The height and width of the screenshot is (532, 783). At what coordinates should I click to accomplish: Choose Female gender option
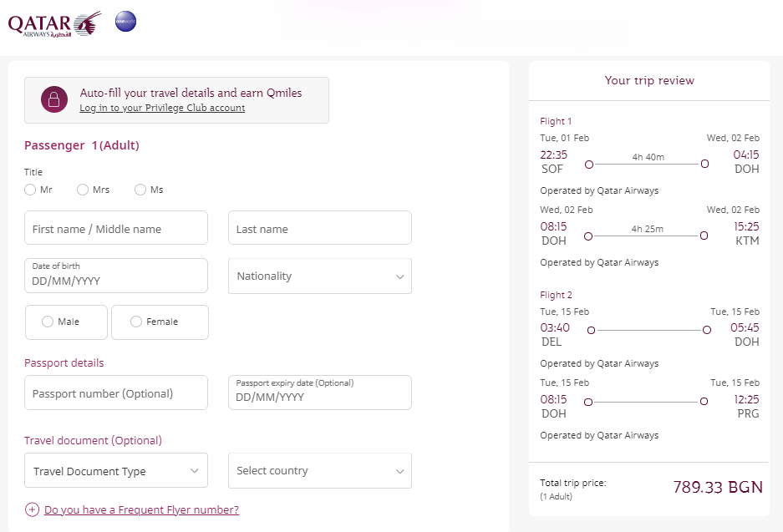(160, 322)
